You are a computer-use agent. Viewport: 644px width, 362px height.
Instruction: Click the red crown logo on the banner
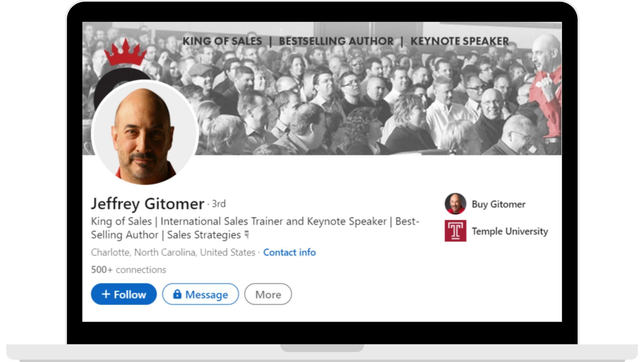(125, 54)
